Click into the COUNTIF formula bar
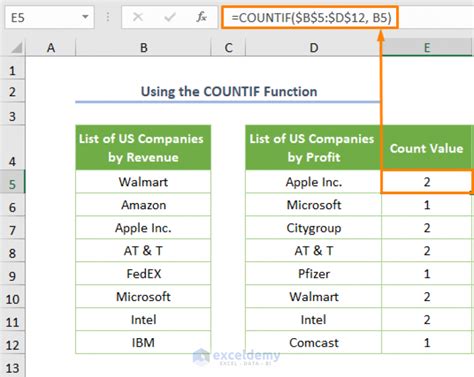474x377 pixels. coord(310,17)
